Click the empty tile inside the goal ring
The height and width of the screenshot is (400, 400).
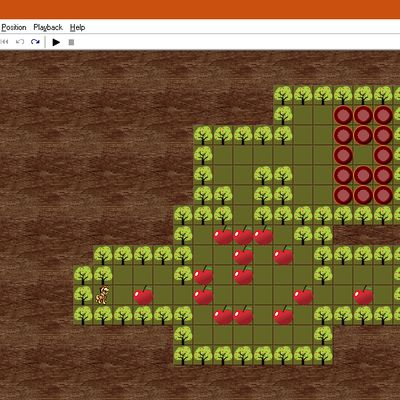[x=363, y=155]
